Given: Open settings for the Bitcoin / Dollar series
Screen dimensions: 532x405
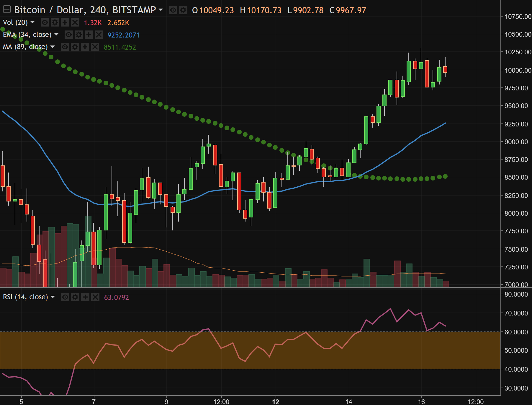Looking at the screenshot, I should (x=183, y=10).
